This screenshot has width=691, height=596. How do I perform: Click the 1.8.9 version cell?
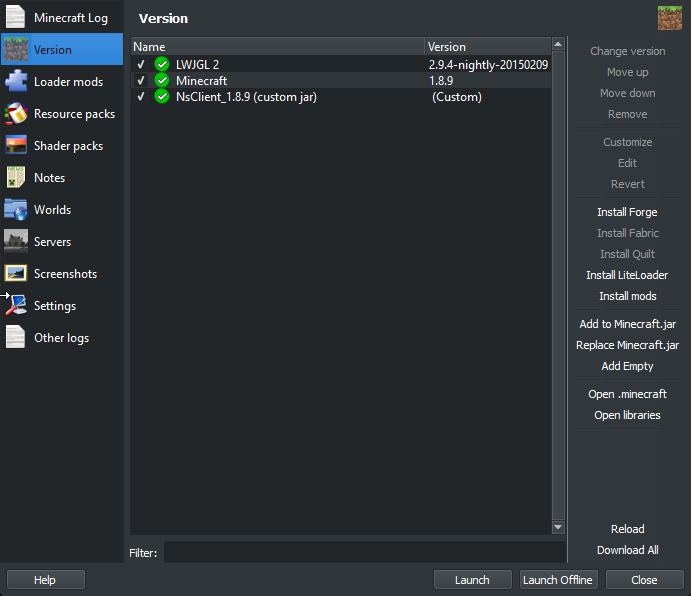(x=441, y=81)
